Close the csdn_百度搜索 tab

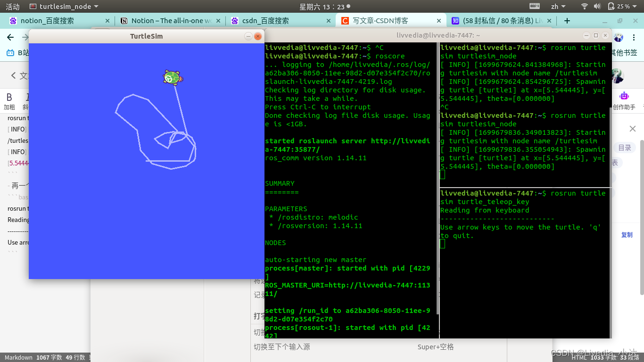click(329, 21)
